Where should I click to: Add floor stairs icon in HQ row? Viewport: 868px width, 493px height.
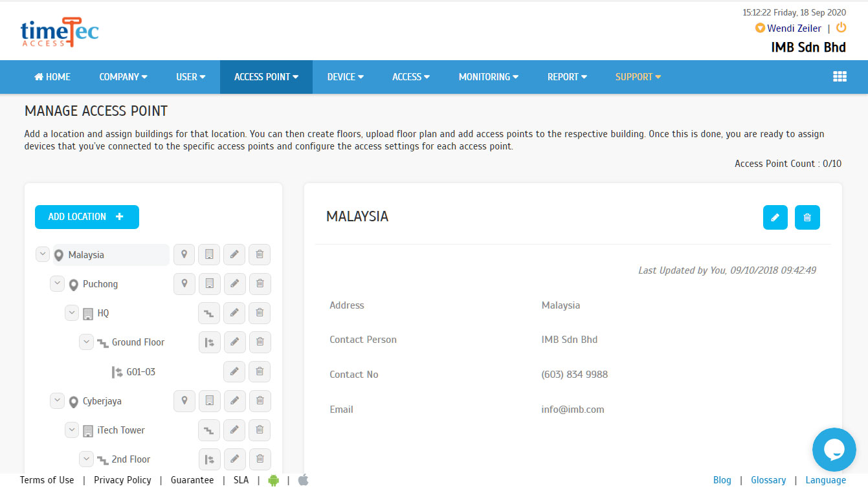209,313
